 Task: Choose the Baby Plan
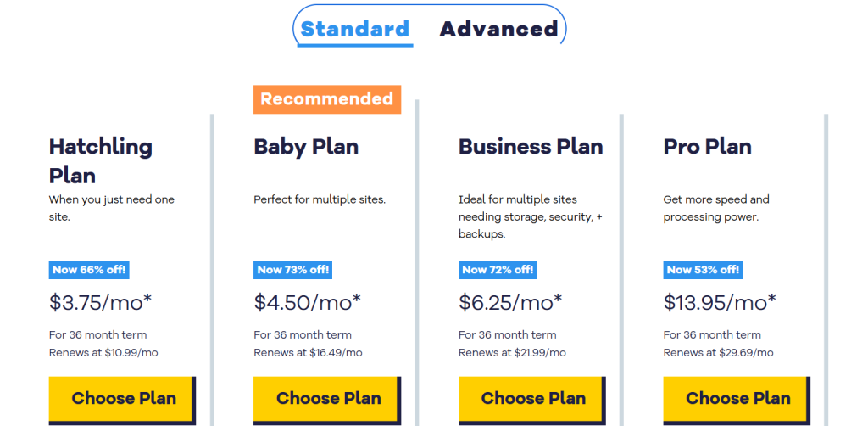(x=328, y=398)
